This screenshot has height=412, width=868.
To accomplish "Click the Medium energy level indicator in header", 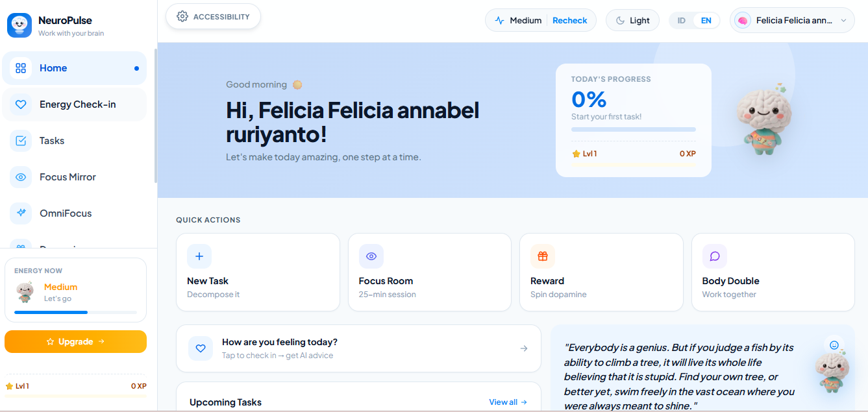I will click(518, 20).
